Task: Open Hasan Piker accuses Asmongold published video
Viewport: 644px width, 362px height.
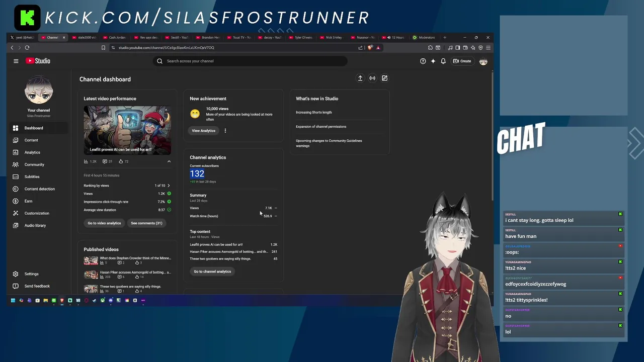Action: (x=135, y=272)
